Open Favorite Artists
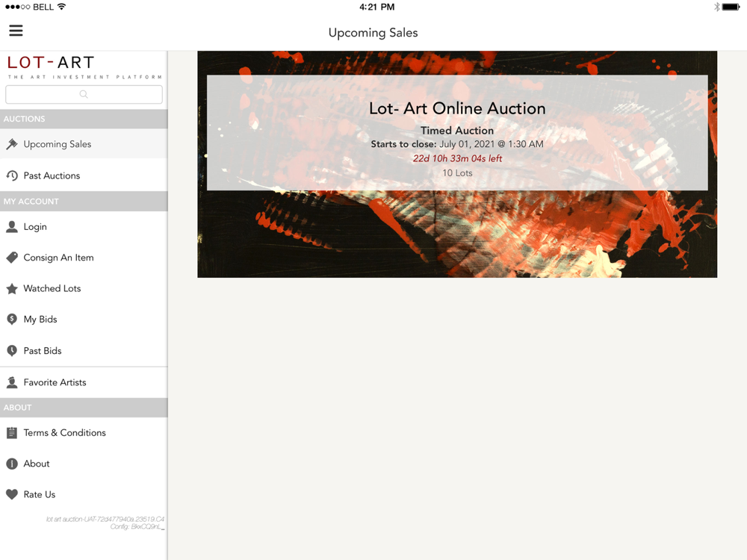 pos(84,382)
